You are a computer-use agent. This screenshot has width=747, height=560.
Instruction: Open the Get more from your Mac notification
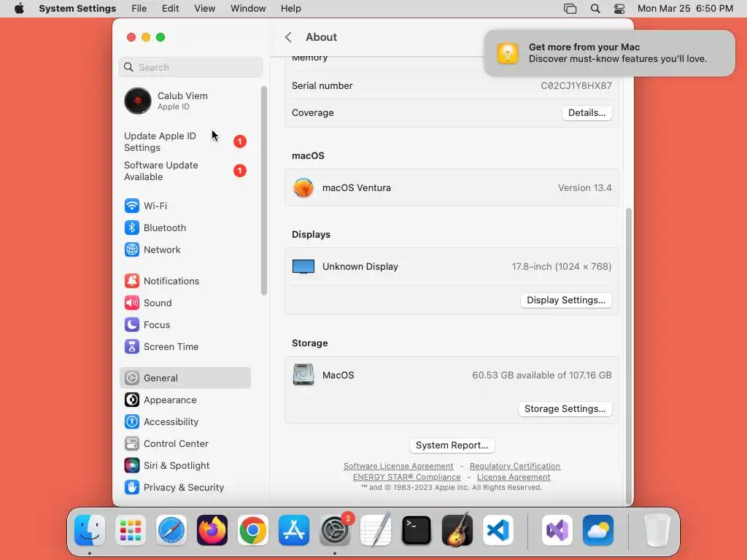(609, 52)
